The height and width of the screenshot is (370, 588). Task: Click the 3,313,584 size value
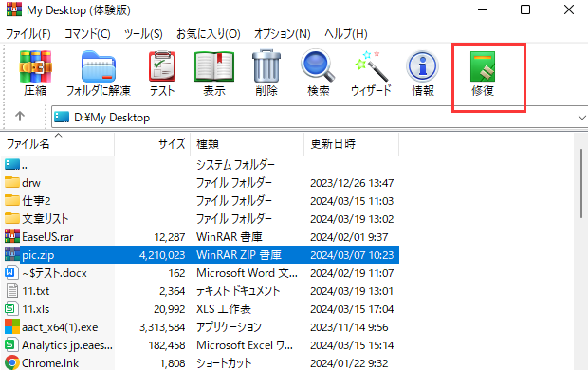pos(162,327)
